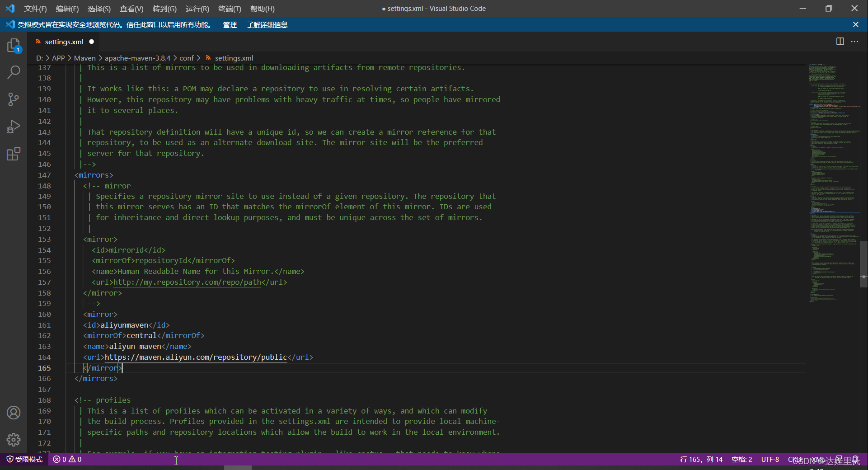Viewport: 868px width, 470px height.
Task: Click the 管理 link in the banner
Action: [230, 24]
